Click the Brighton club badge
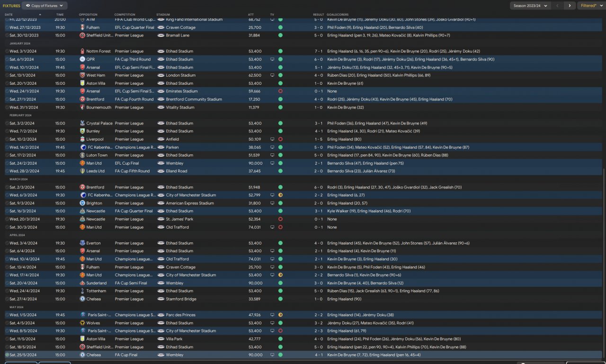The image size is (606, 364). (82, 203)
